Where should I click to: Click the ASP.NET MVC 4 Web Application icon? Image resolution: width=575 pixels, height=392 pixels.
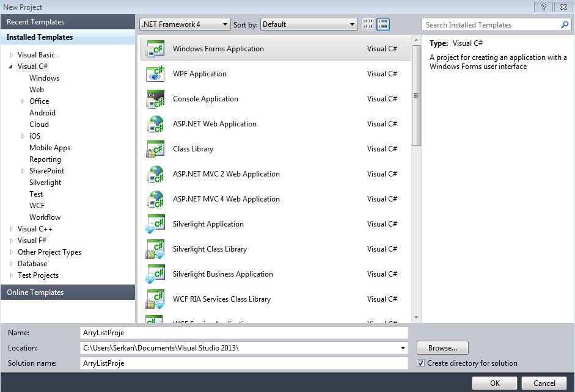click(155, 199)
